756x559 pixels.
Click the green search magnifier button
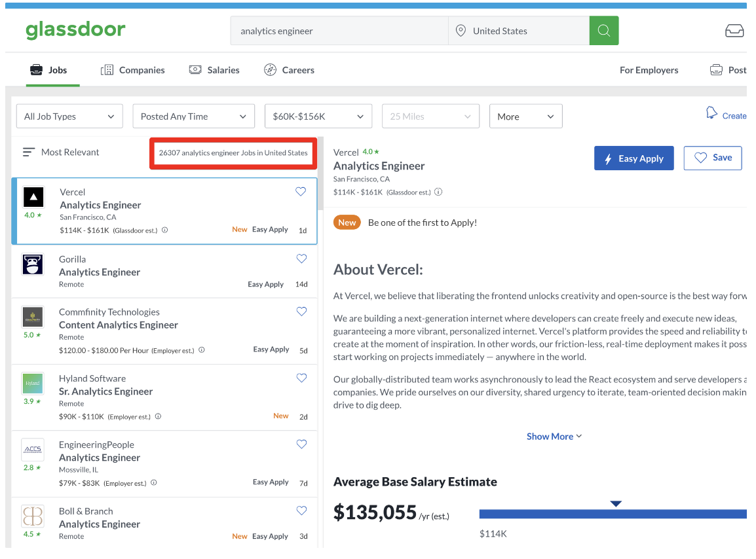coord(603,31)
